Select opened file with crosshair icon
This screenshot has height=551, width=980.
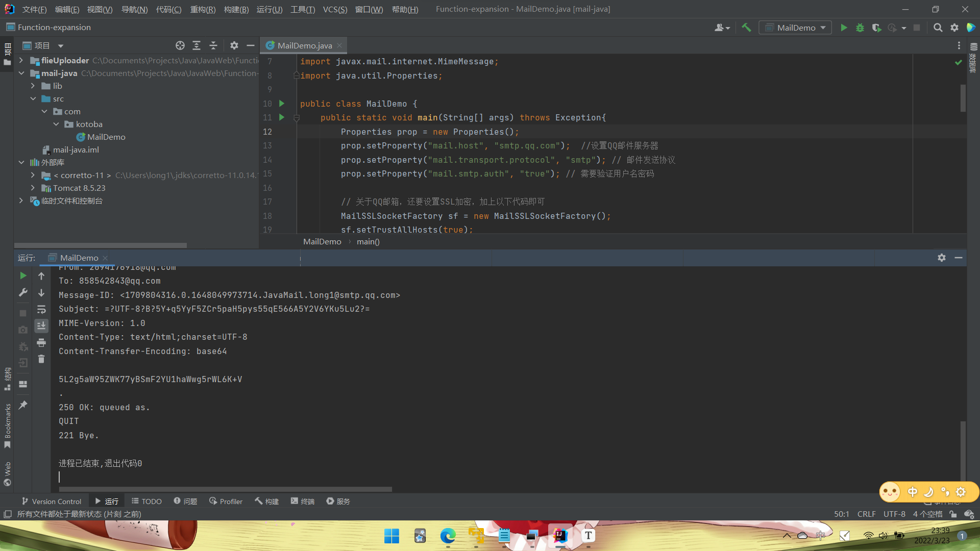(x=180, y=45)
